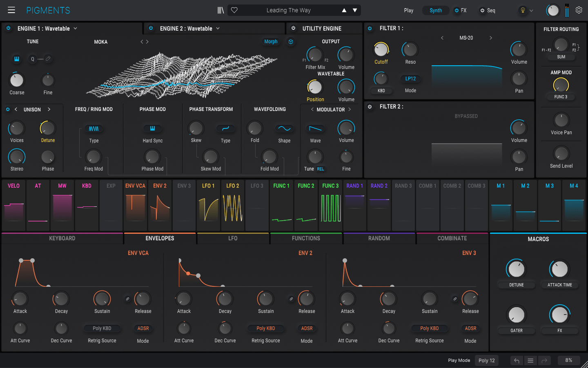Open the preset library shelf icon

[220, 10]
